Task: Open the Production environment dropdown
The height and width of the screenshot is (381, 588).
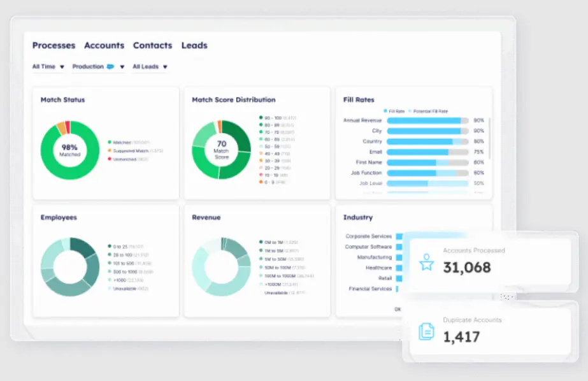Action: (98, 67)
